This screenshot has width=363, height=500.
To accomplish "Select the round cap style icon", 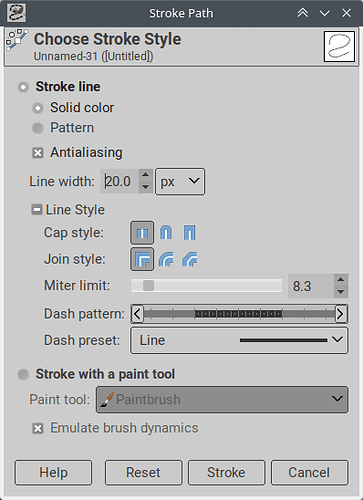I will (166, 232).
